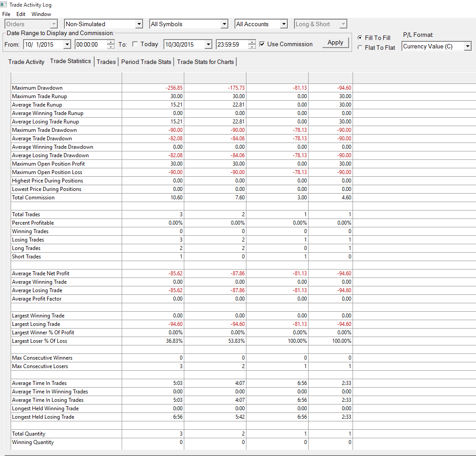Viewport: 476px width, 456px height.
Task: Click the Largest Loser % Of Loss label
Action: point(40,341)
